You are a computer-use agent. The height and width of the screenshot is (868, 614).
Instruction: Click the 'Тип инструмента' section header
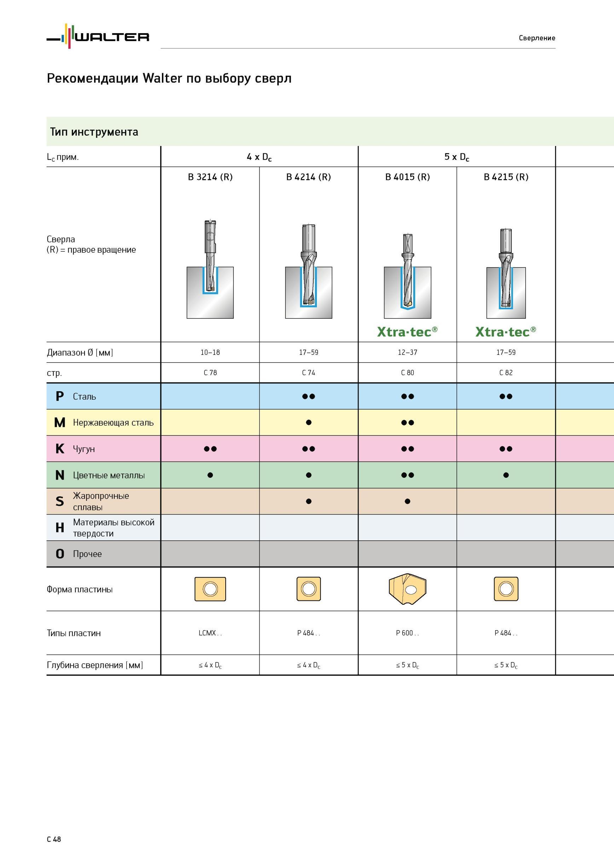pyautogui.click(x=94, y=132)
